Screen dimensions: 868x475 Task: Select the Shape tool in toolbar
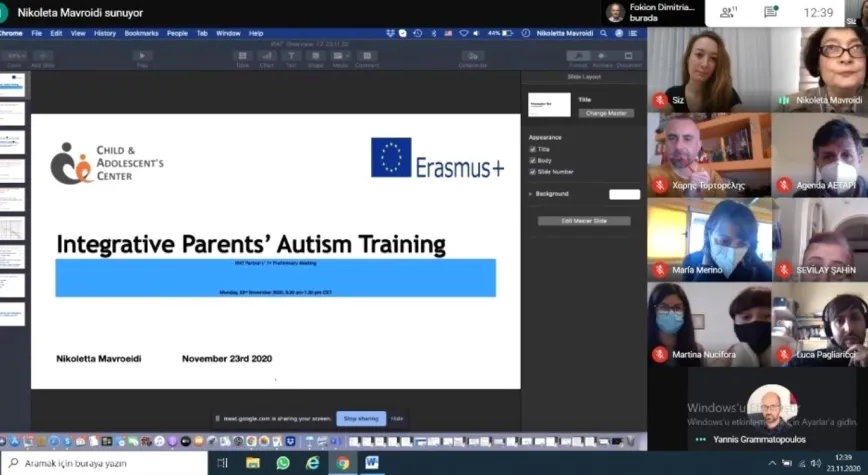point(316,56)
